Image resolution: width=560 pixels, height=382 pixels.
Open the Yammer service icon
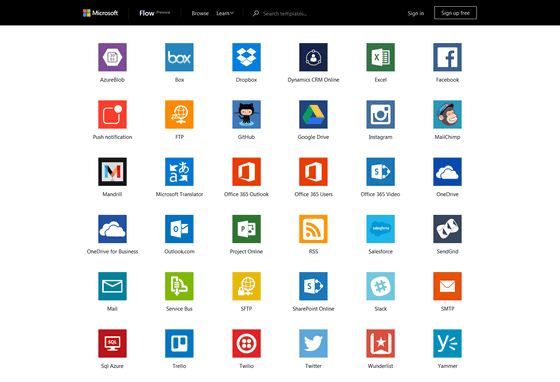[x=448, y=343]
